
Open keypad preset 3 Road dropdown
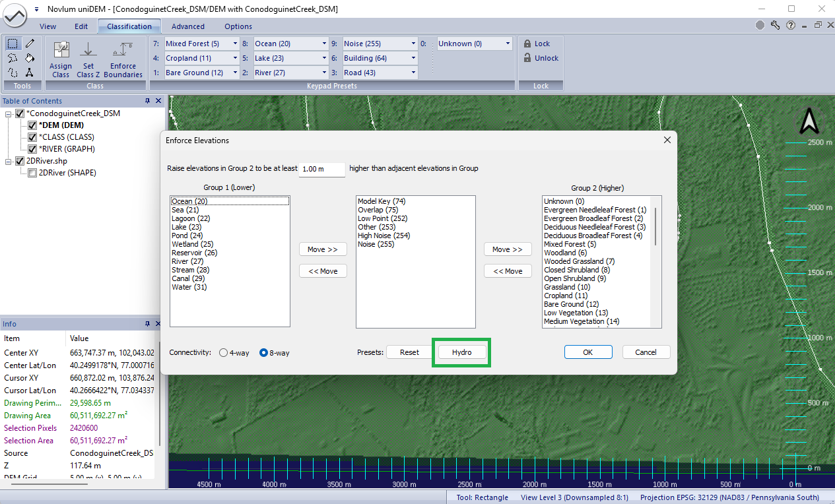[x=413, y=73]
